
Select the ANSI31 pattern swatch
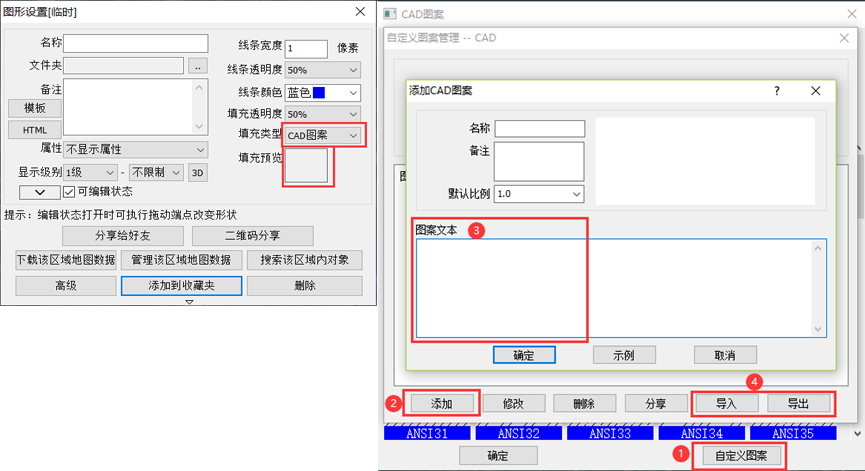419,434
